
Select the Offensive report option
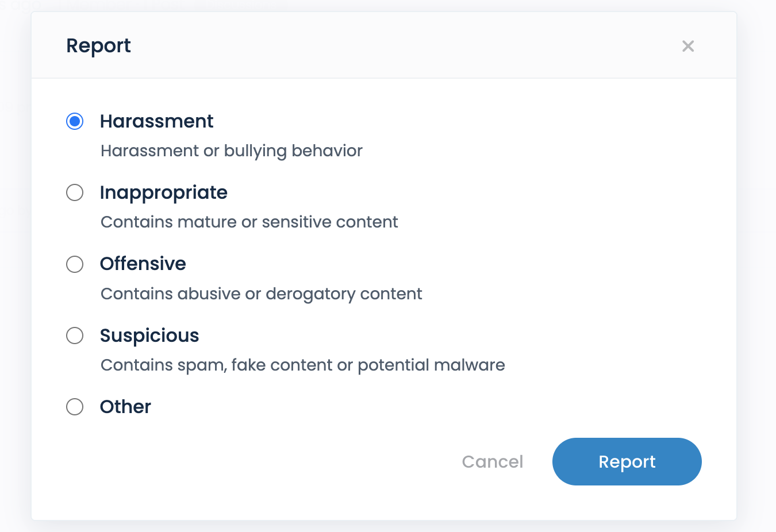[x=75, y=264]
